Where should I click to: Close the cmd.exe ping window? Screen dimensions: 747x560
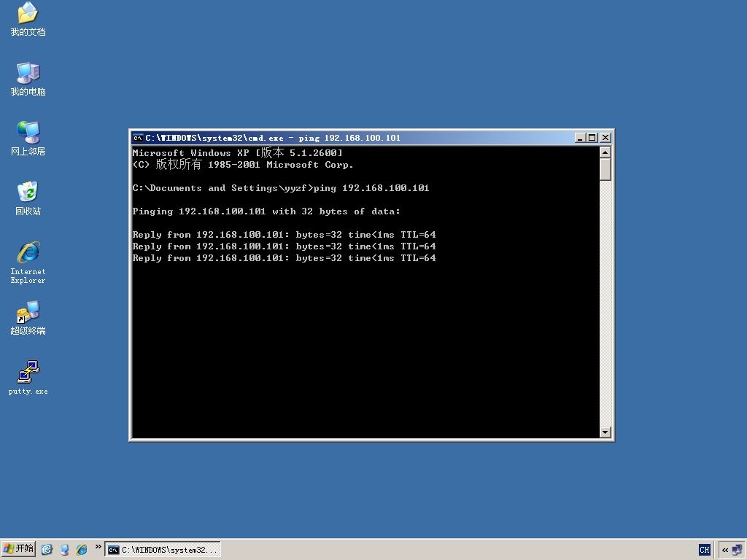tap(605, 138)
